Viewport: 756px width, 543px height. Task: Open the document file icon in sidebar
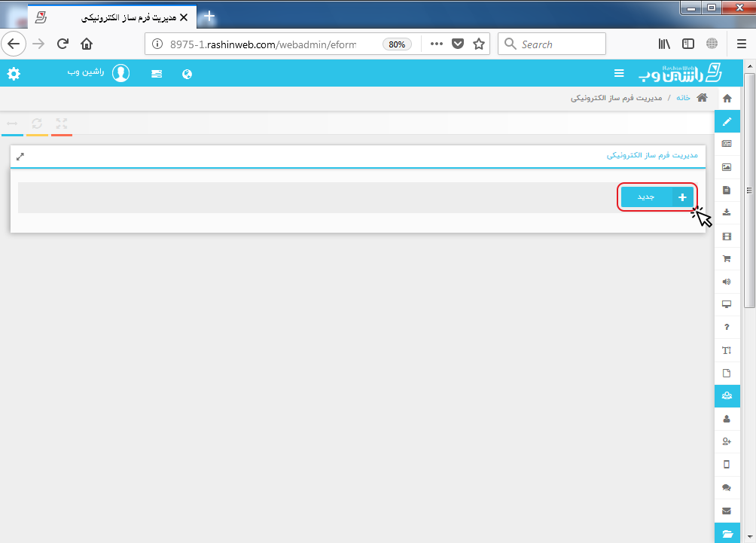coord(727,190)
